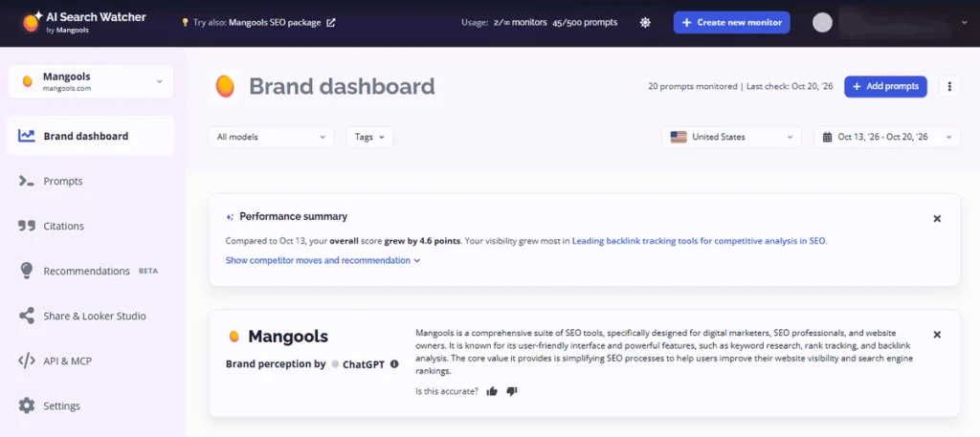Close the Performance summary card
This screenshot has height=437, width=980.
937,218
